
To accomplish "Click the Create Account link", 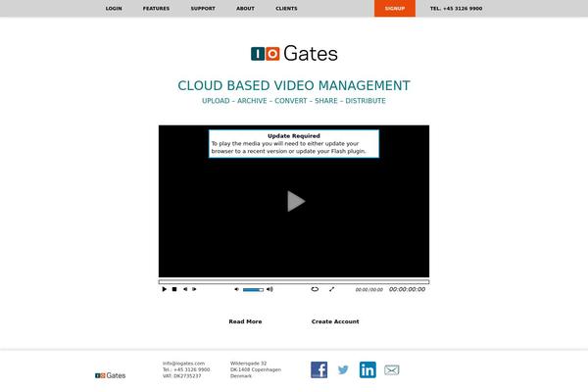I will pos(335,321).
